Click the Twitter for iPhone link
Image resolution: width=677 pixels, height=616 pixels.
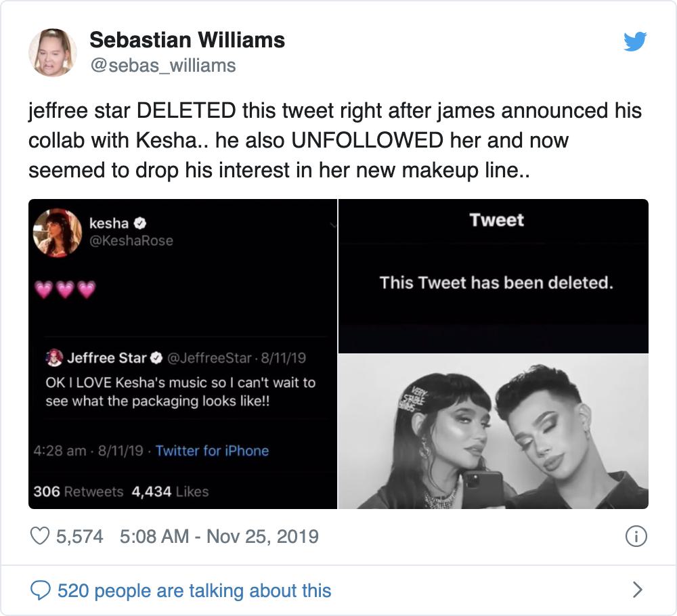[x=212, y=451]
